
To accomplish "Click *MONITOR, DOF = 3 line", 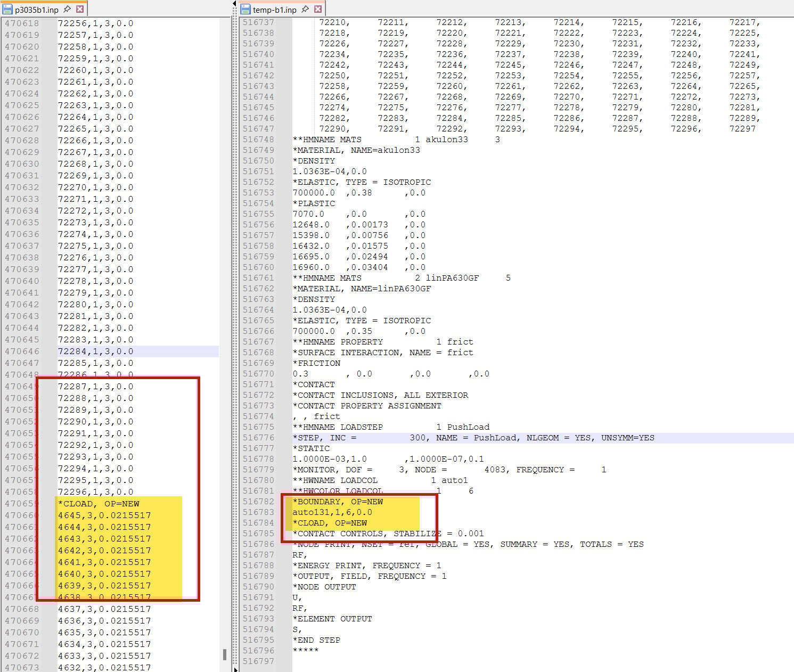I will click(x=449, y=470).
